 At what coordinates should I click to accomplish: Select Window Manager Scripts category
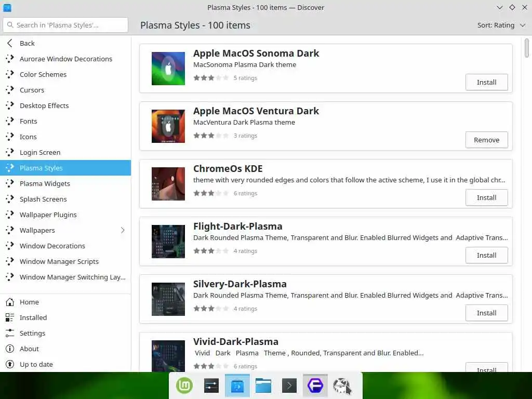coord(65,262)
